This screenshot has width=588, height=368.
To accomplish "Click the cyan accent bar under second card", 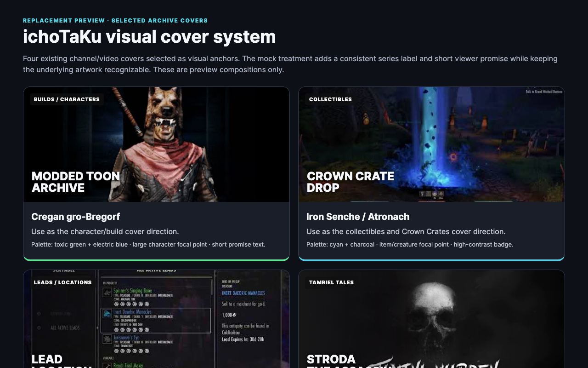I will pyautogui.click(x=431, y=260).
